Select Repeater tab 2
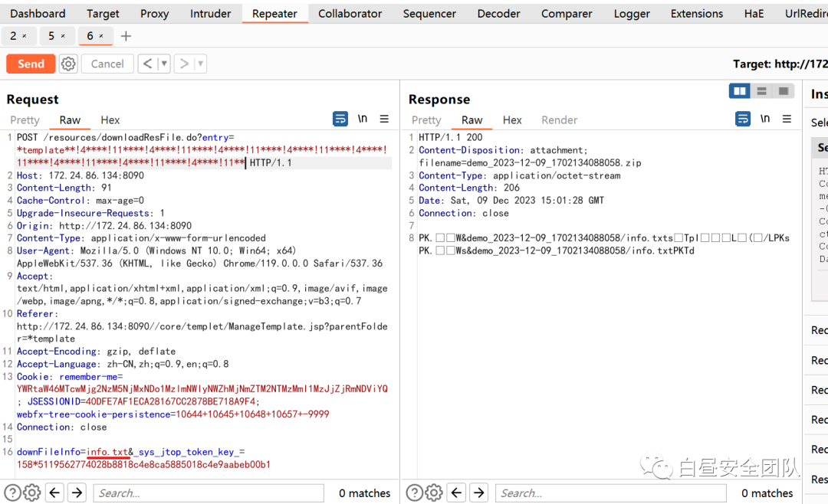The width and height of the screenshot is (828, 504). (x=13, y=36)
